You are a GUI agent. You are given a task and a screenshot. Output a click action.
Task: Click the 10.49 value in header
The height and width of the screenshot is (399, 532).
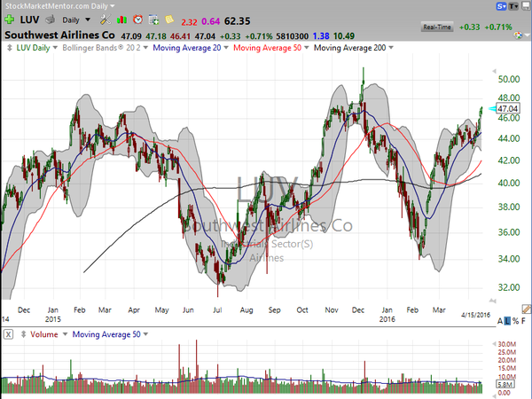(x=344, y=36)
